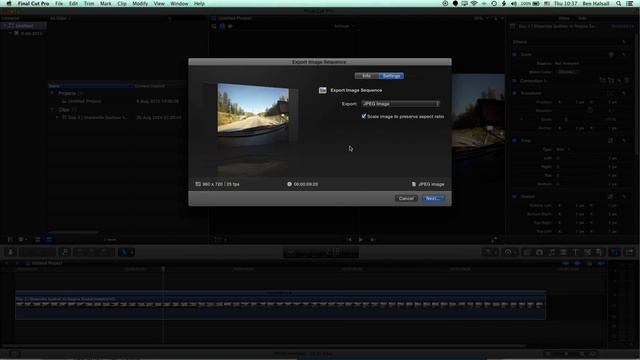Open the Final Cut Pro menu
640x360 pixels.
tap(33, 3)
